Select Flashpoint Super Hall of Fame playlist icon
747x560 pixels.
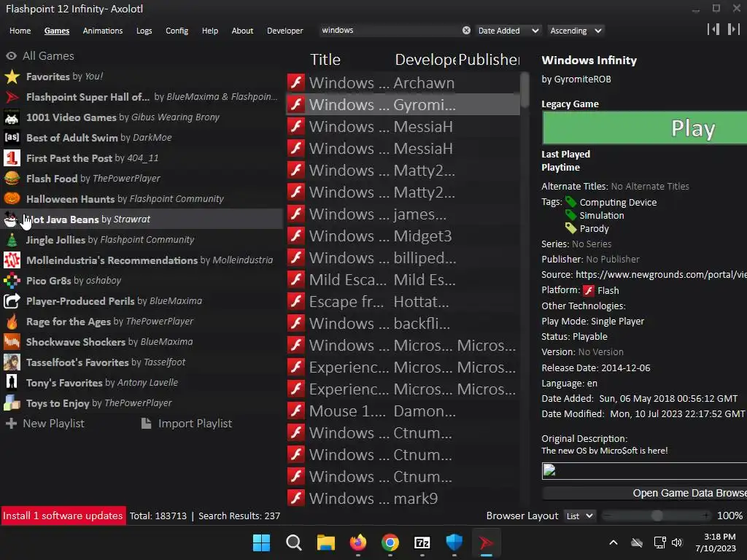12,97
